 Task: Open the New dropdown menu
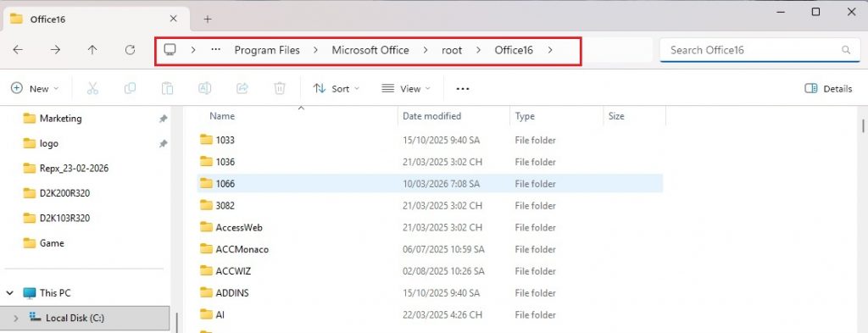tap(35, 88)
